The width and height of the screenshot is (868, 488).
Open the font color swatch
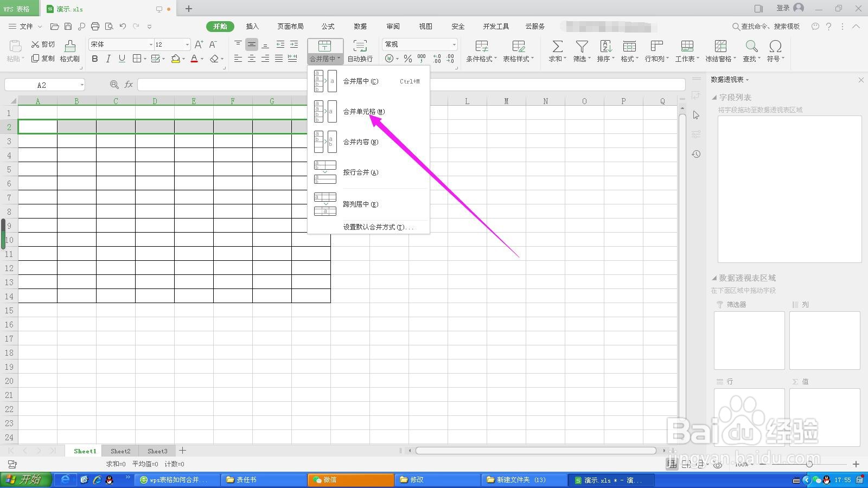pyautogui.click(x=194, y=59)
